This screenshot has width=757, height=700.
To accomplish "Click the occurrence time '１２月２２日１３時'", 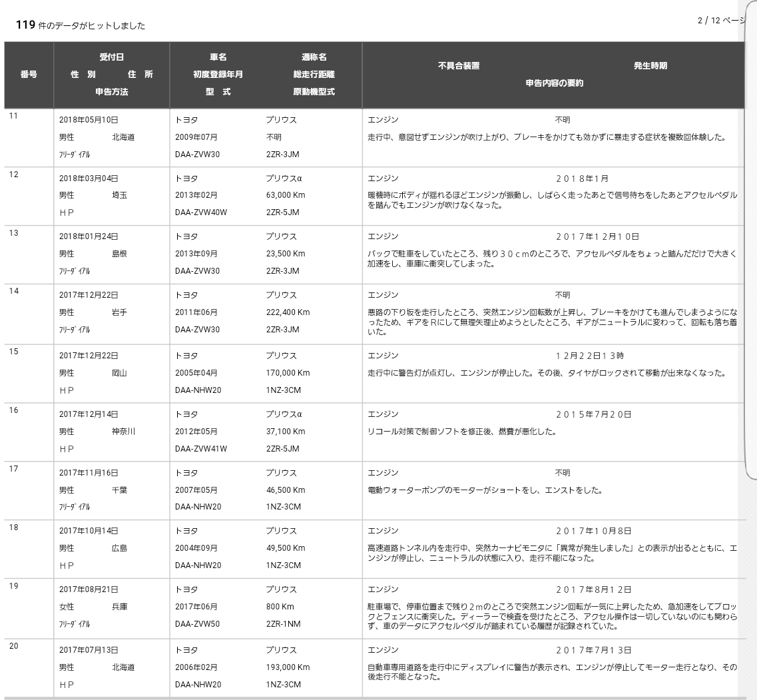I will click(589, 356).
